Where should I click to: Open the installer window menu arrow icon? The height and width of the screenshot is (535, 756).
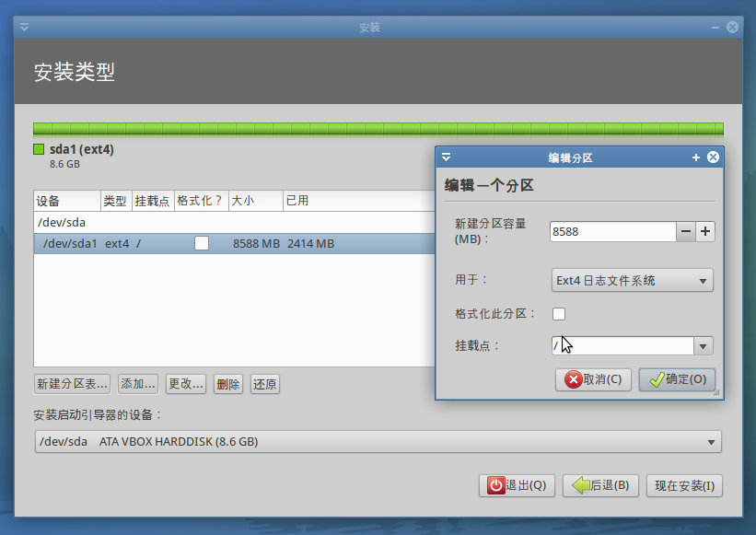24,28
